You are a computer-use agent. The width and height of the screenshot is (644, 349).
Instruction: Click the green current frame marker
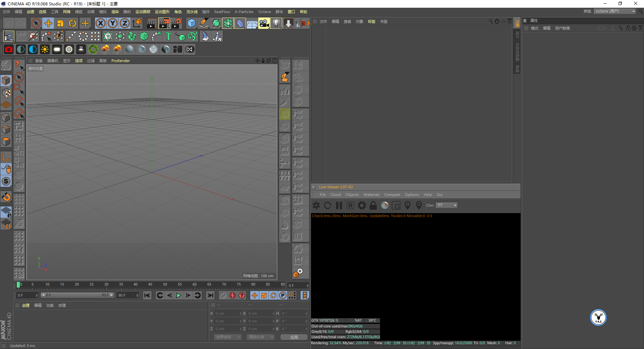tap(18, 285)
